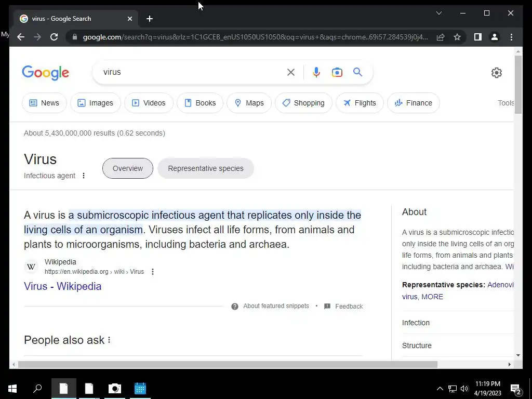Image resolution: width=532 pixels, height=399 pixels.
Task: Open People also ask options dots
Action: 109,340
